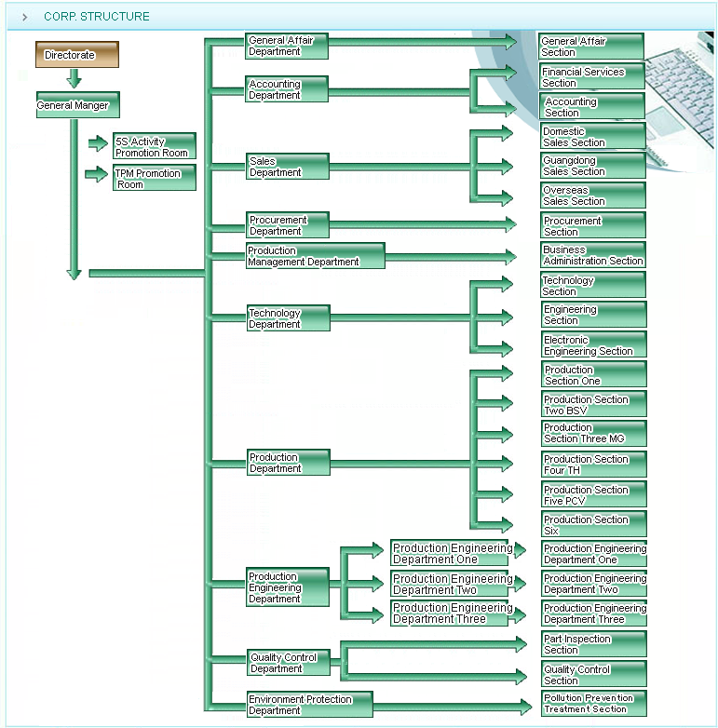The width and height of the screenshot is (718, 728).
Task: Click the down arrow below Directorate box
Action: [75, 78]
